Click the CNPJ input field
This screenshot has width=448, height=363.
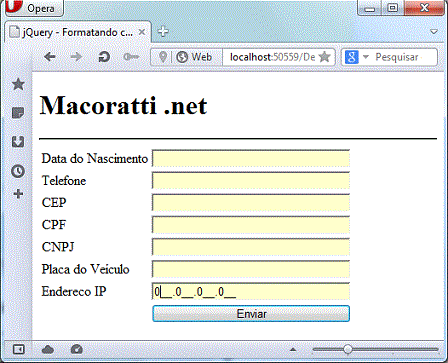[251, 247]
